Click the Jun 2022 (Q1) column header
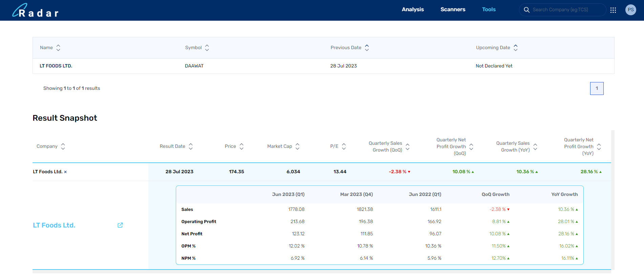Image resolution: width=644 pixels, height=277 pixels. point(425,194)
